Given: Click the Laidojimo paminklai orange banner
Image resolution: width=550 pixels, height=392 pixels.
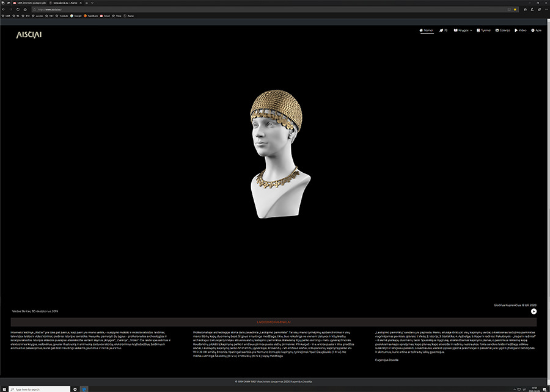Looking at the screenshot, I should click(273, 321).
